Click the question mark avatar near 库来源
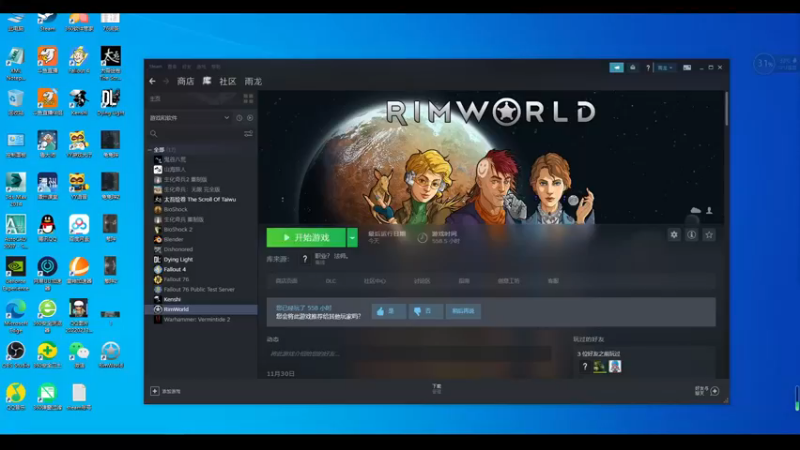 coord(305,259)
